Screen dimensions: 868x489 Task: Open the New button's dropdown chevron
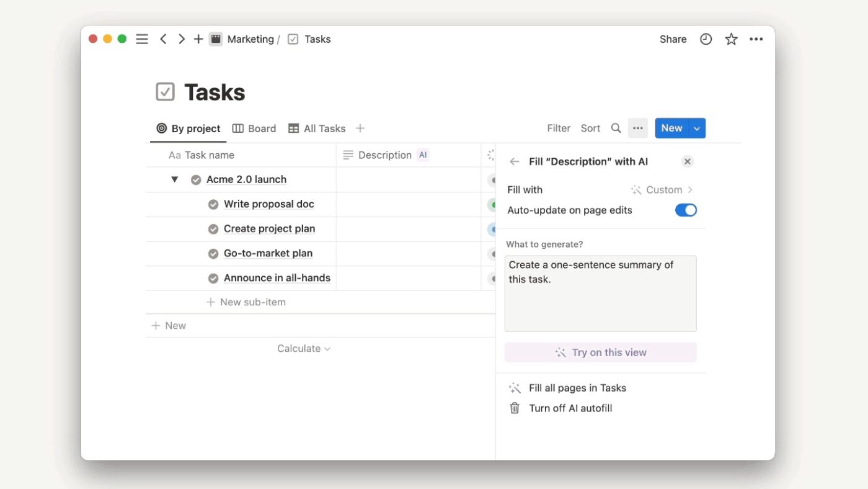click(696, 128)
